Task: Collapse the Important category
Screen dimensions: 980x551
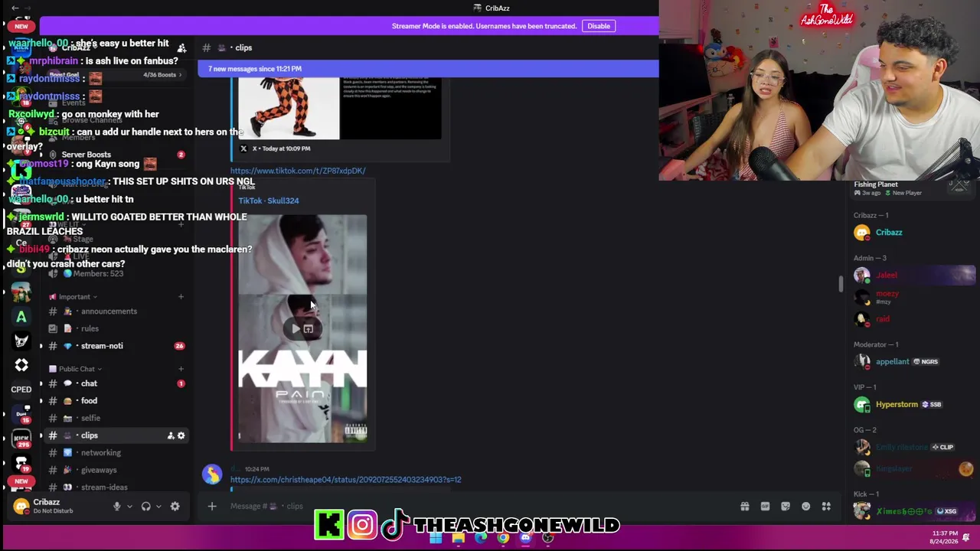Action: 74,297
